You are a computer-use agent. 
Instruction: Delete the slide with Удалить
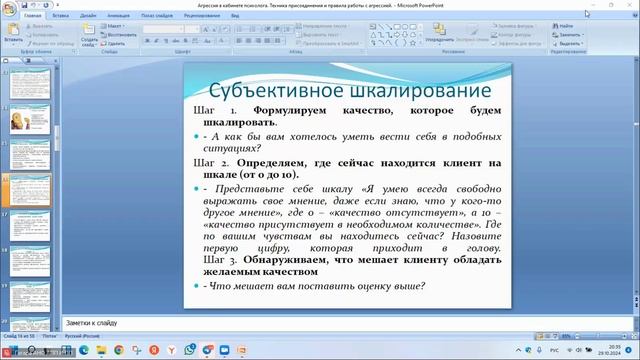tap(113, 43)
